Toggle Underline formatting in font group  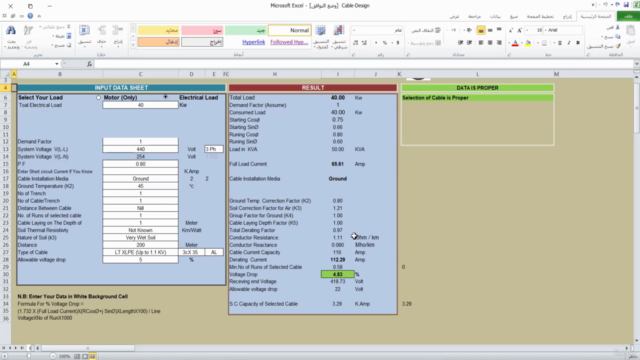[x=560, y=43]
